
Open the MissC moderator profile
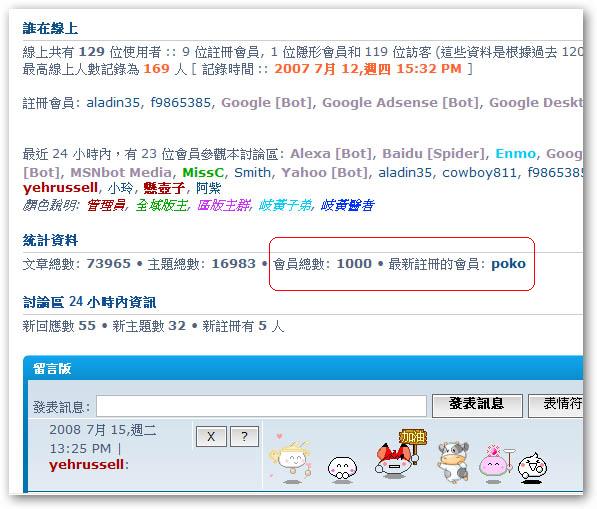pyautogui.click(x=203, y=172)
